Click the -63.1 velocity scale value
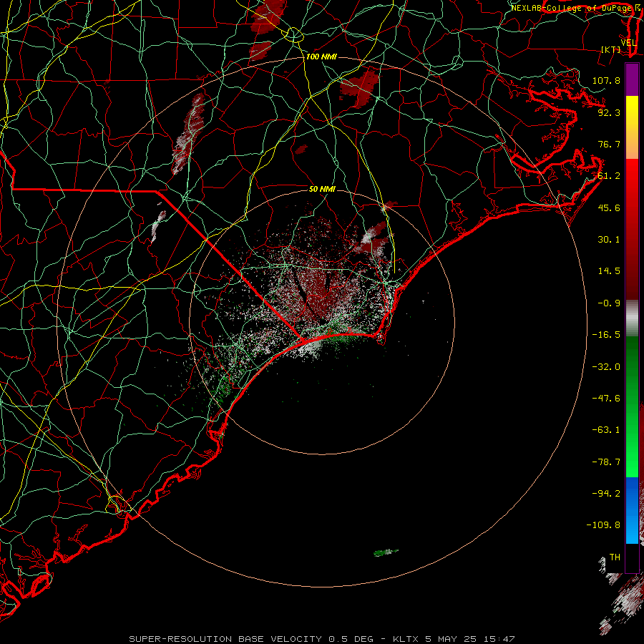Image resolution: width=644 pixels, height=644 pixels. point(606,430)
